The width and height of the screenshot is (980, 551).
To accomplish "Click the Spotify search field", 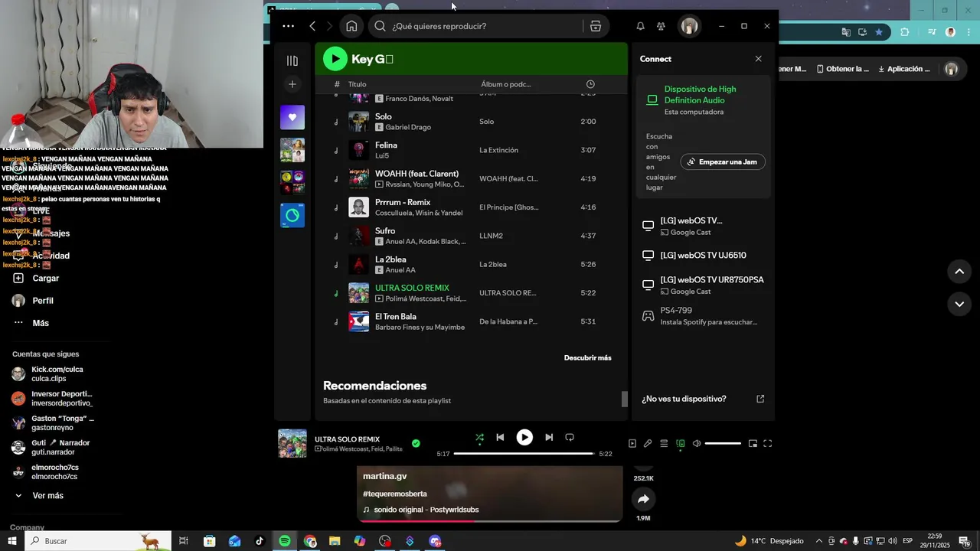I will click(477, 26).
